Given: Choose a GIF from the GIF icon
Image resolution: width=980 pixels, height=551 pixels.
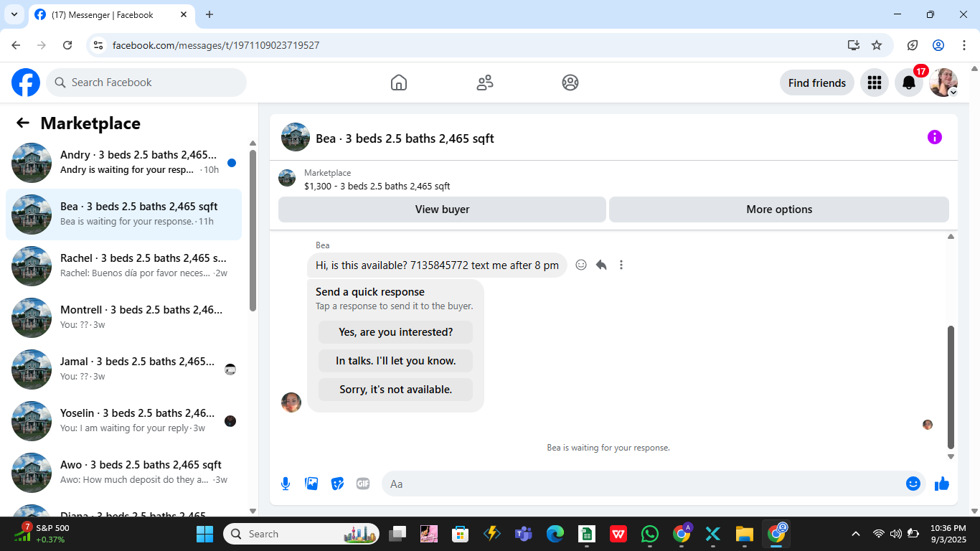Looking at the screenshot, I should pyautogui.click(x=363, y=484).
